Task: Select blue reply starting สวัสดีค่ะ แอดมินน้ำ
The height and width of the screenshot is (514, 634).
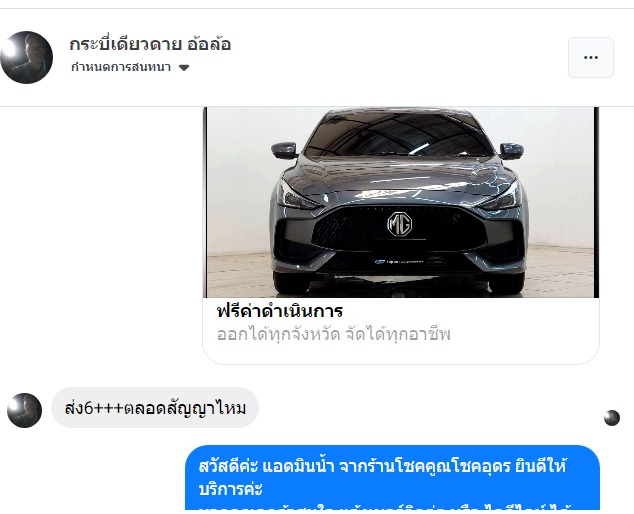Action: (x=392, y=478)
